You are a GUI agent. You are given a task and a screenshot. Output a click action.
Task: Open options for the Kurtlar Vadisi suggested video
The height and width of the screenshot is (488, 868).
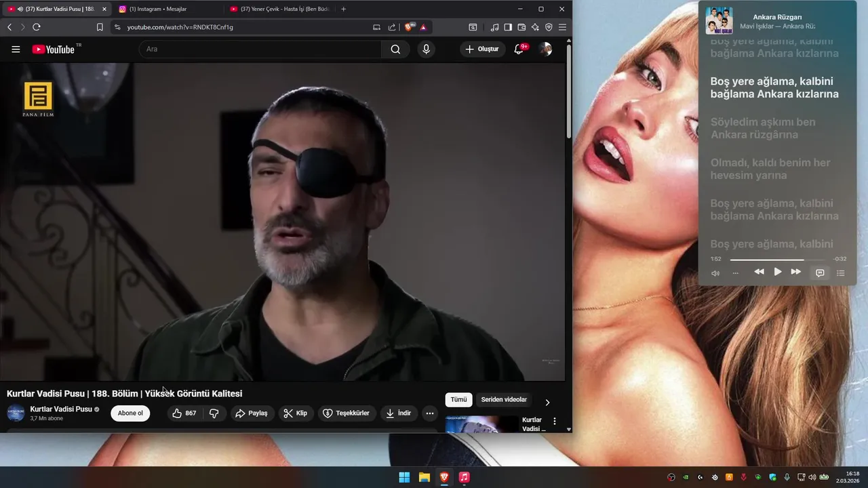555,422
